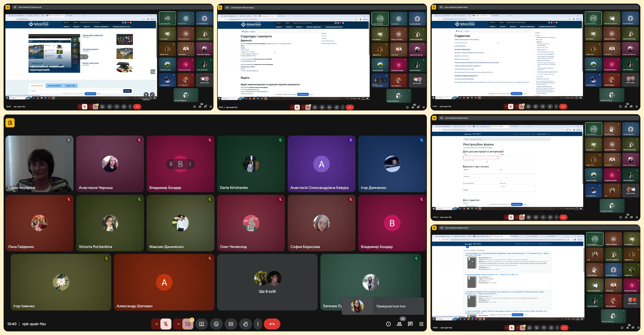Open Послуги menu on 13:50 library site
Viewport: 644px width, 335px height.
289,27
